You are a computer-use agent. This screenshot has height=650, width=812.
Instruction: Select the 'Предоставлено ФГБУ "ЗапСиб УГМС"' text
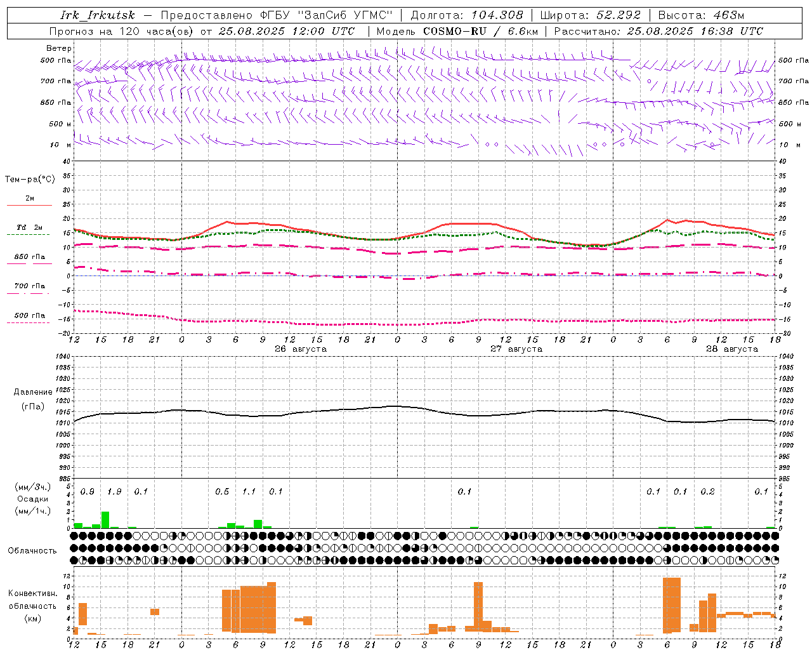click(277, 15)
